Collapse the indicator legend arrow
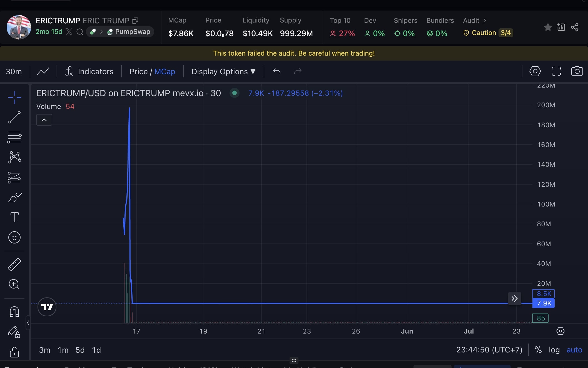Image resolution: width=588 pixels, height=368 pixels. [x=44, y=120]
